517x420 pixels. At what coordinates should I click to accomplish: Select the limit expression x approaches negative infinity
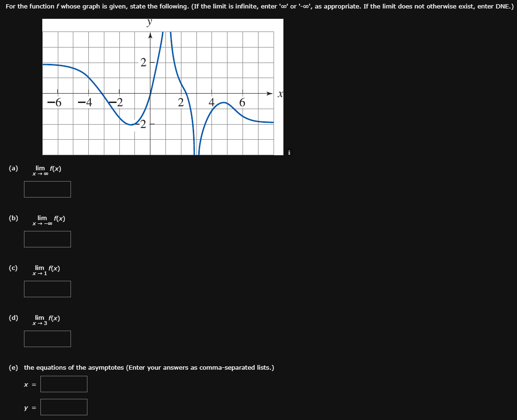pos(48,220)
